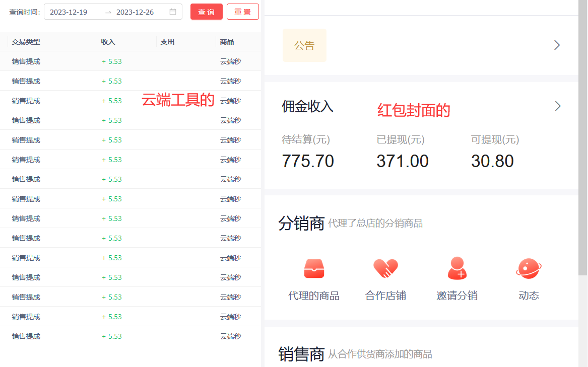Click the 可提现 amount 30.80
The image size is (588, 367).
click(492, 161)
